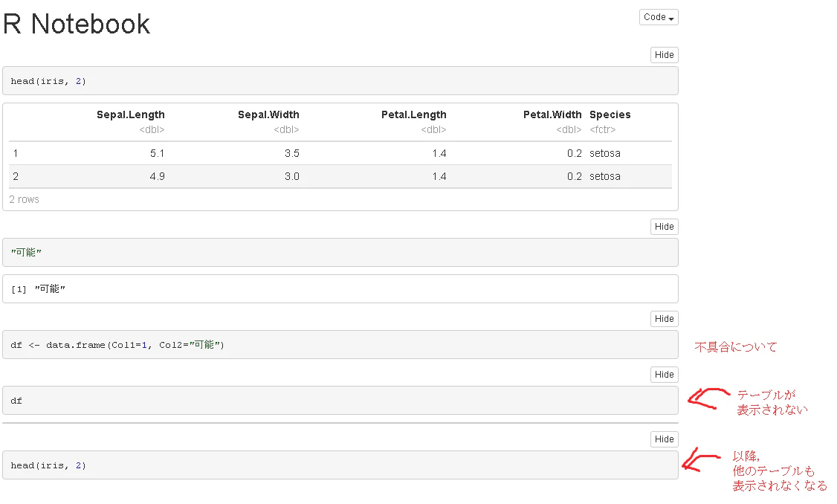Image resolution: width=837 pixels, height=504 pixels.
Task: Select the 4.9 cell in the table
Action: click(157, 176)
